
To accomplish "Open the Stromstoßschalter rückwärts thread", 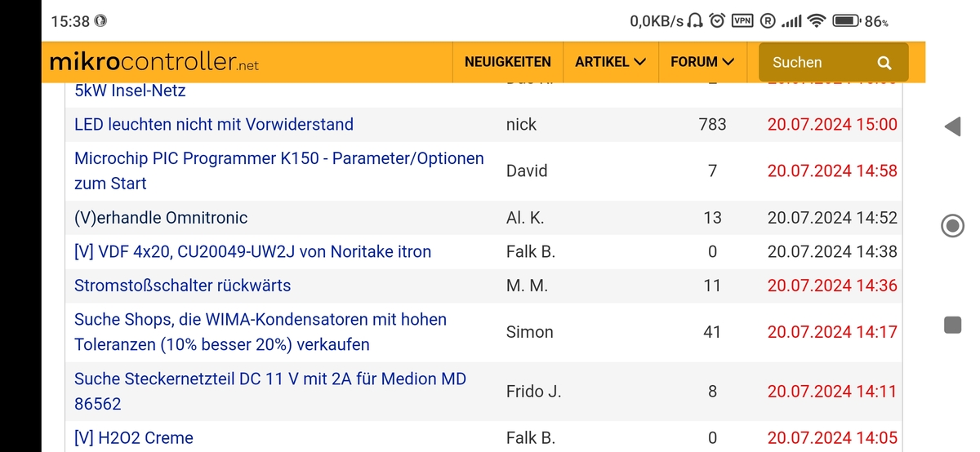I will tap(182, 286).
